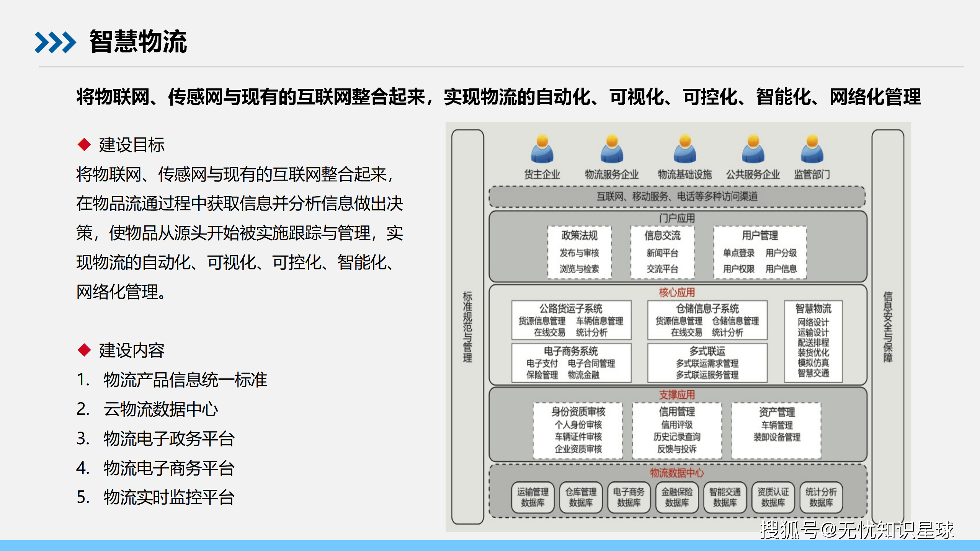
Task: Select the 仓库管理数据库 box
Action: [x=581, y=497]
